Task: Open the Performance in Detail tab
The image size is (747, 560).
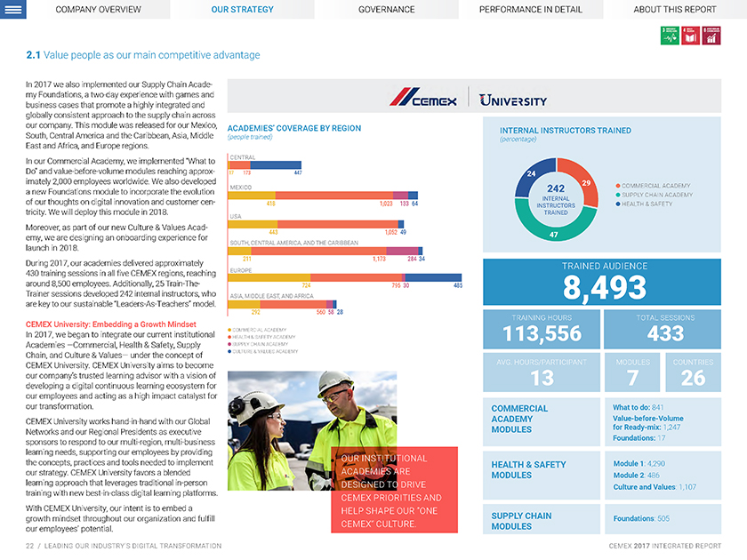Action: [531, 10]
